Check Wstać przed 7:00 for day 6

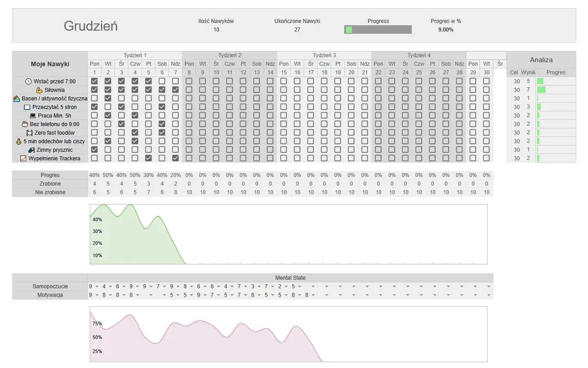point(162,81)
